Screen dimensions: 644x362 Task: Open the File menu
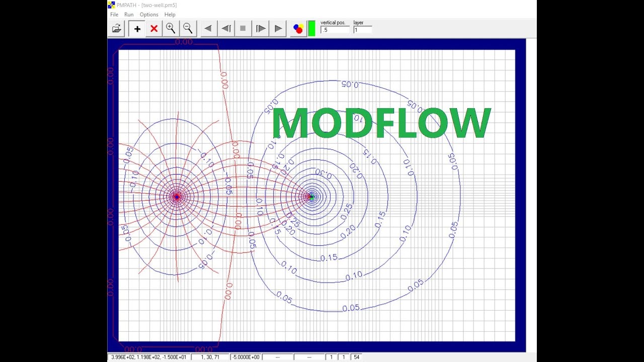114,15
